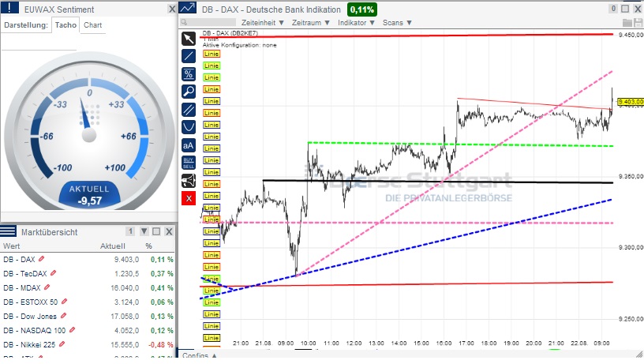Sort by the Wert column header
Image resolution: width=644 pixels, height=364 pixels.
(12, 246)
